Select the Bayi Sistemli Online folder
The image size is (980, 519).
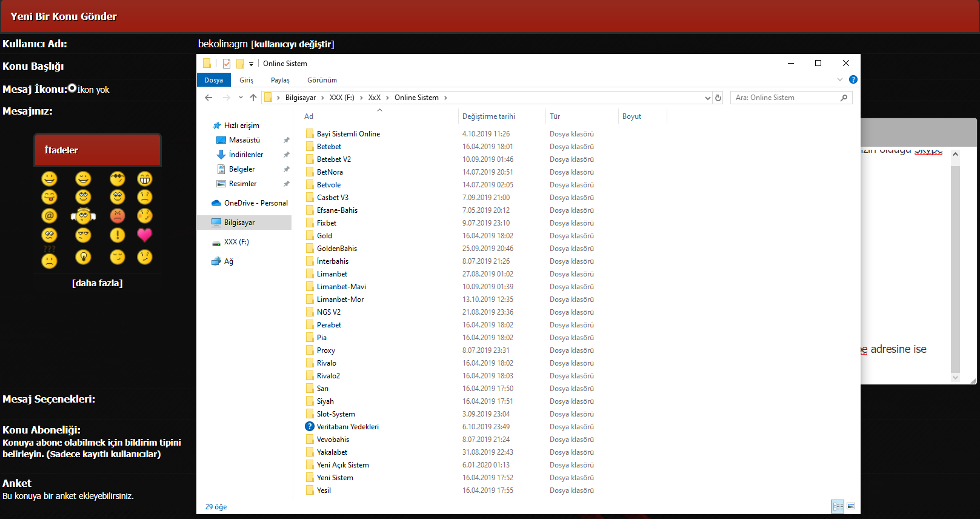[x=348, y=134]
